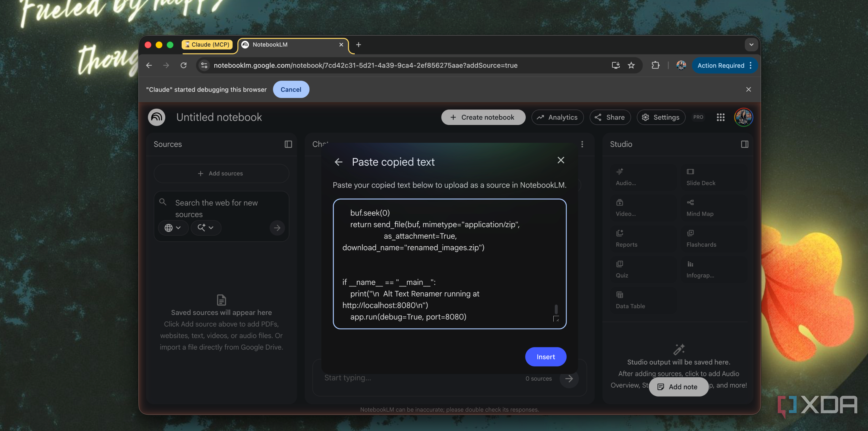Click the PRO badge
Image resolution: width=868 pixels, height=431 pixels.
(698, 117)
